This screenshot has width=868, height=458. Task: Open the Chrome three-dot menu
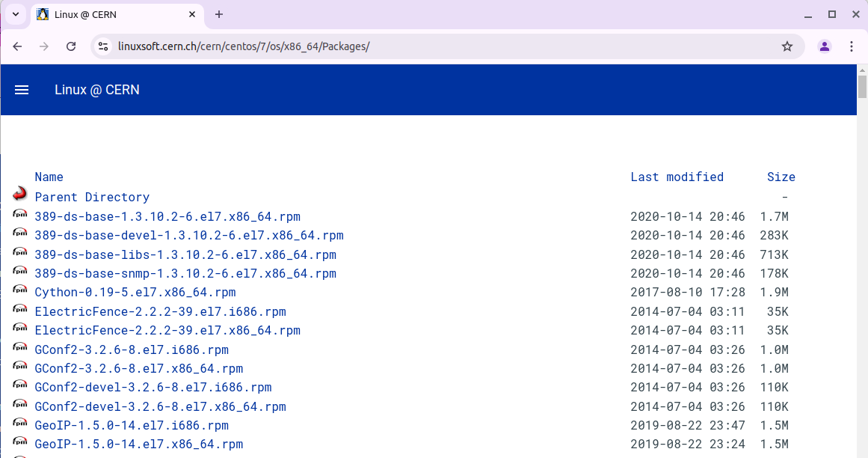[852, 46]
